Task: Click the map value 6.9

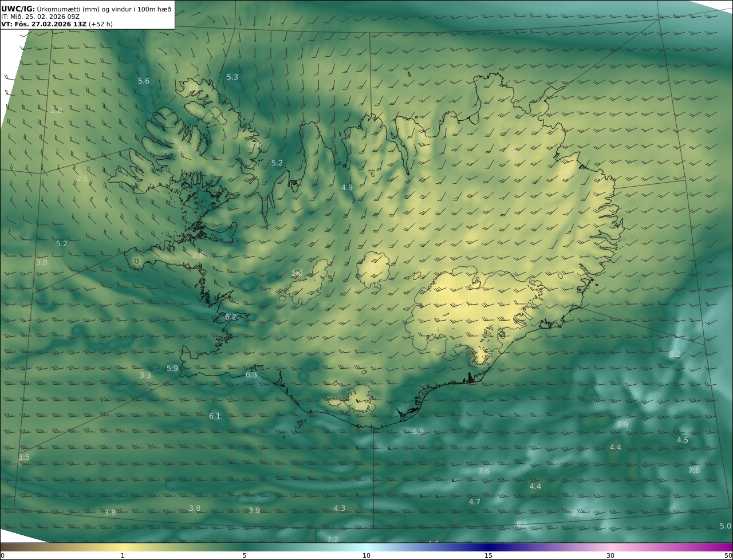Action: [418, 431]
